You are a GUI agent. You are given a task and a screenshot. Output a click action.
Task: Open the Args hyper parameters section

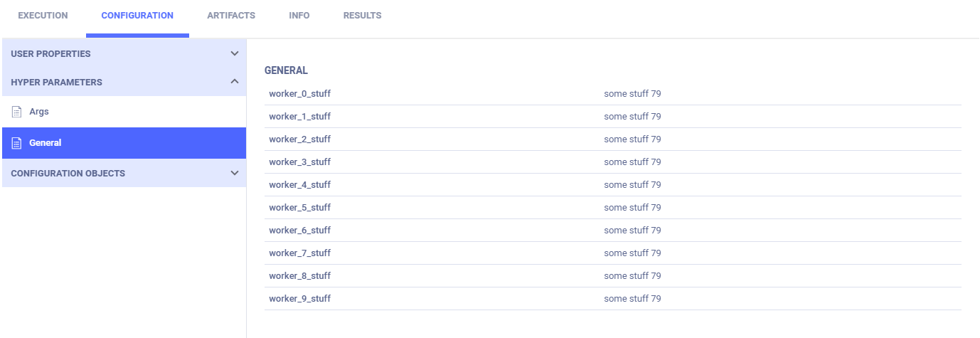tap(39, 112)
